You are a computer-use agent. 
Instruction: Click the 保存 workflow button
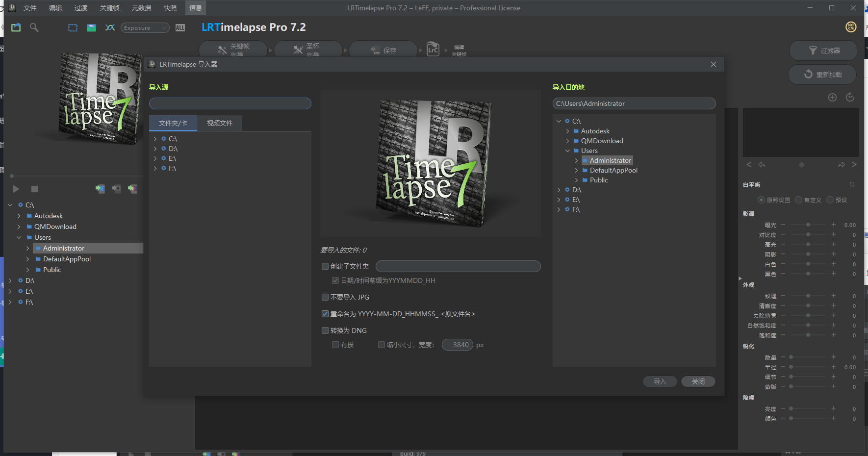click(x=383, y=50)
